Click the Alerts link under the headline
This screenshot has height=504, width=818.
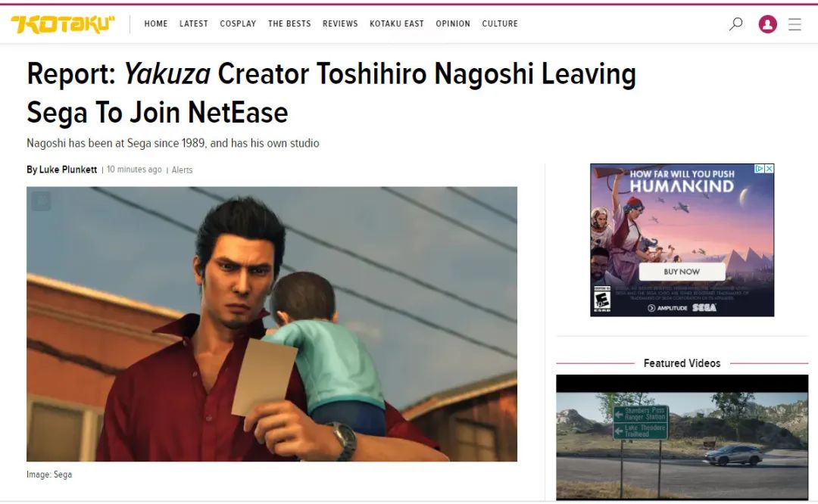pos(182,170)
